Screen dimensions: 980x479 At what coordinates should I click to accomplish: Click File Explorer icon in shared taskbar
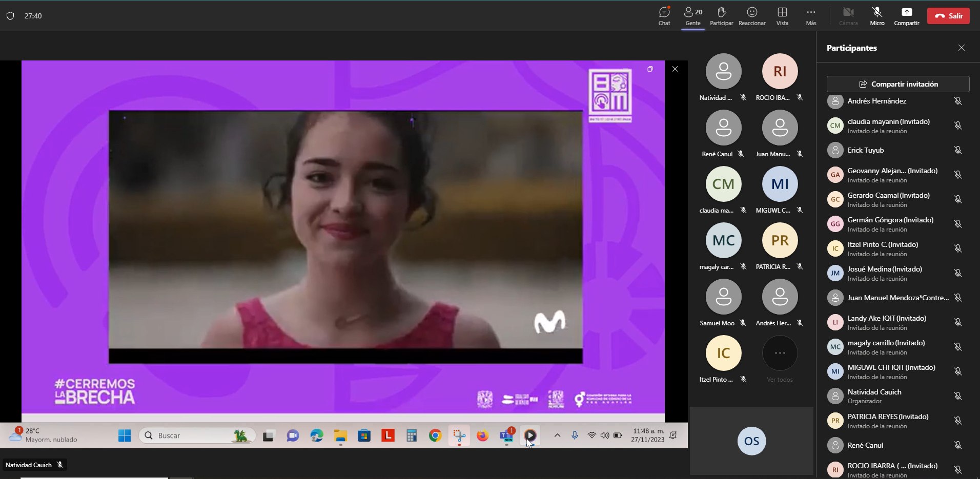click(x=340, y=435)
